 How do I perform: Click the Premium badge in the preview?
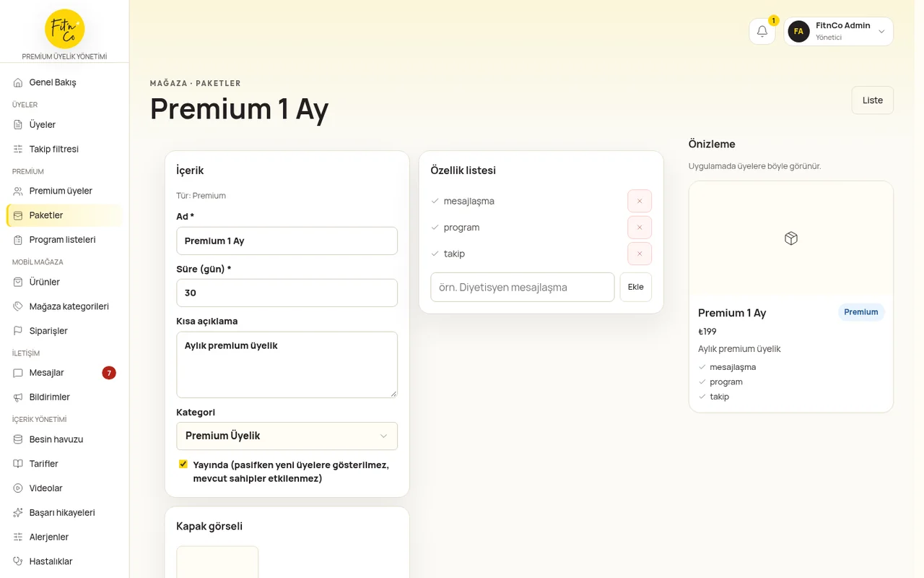861,312
